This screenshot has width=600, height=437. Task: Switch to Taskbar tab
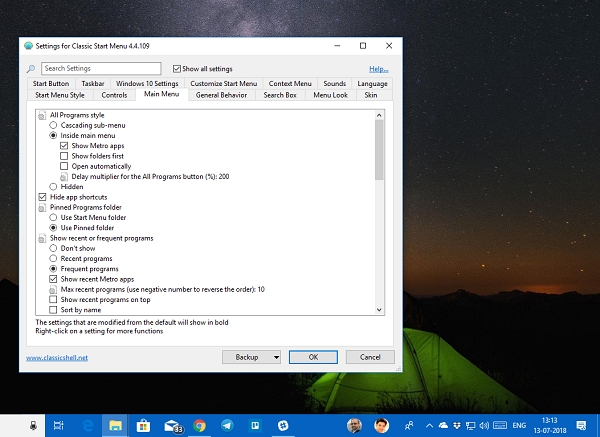pos(93,83)
